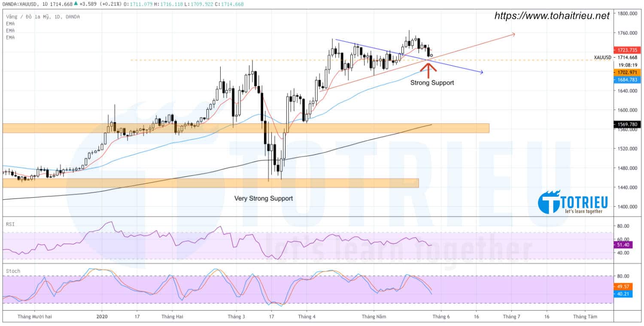Click the 2020 year label on time axis

[x=102, y=317]
